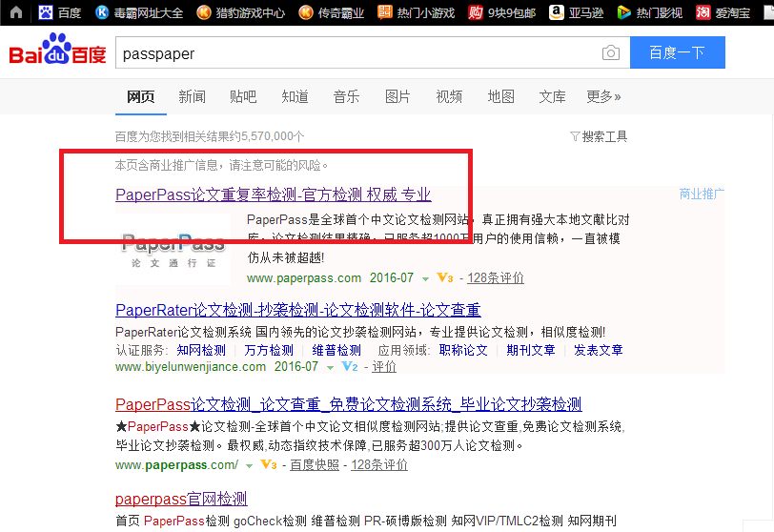The width and height of the screenshot is (774, 532).
Task: Open the 传奇霸业 bookmark
Action: click(x=331, y=12)
